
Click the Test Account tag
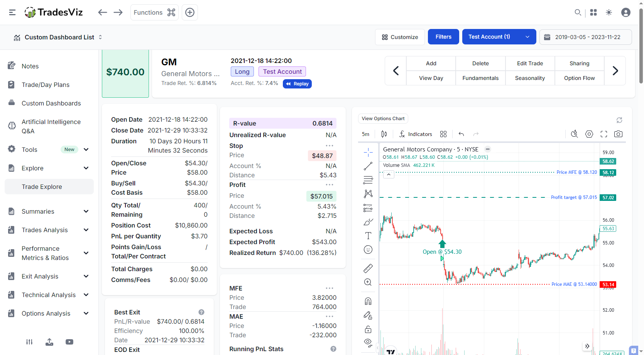(282, 71)
